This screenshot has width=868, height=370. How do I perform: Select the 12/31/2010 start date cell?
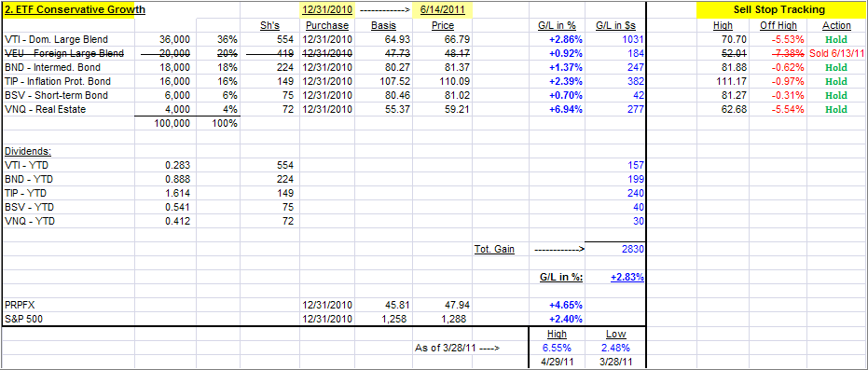click(x=327, y=10)
